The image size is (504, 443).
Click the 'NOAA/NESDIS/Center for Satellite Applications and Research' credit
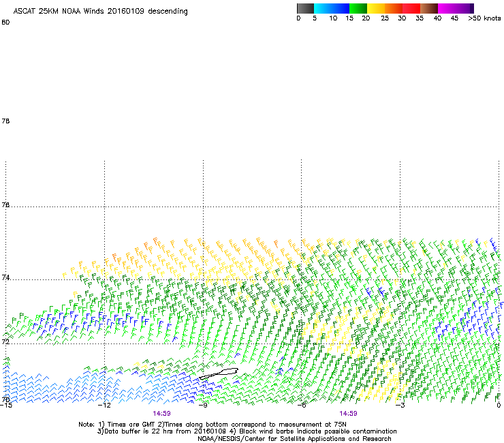[x=294, y=439]
